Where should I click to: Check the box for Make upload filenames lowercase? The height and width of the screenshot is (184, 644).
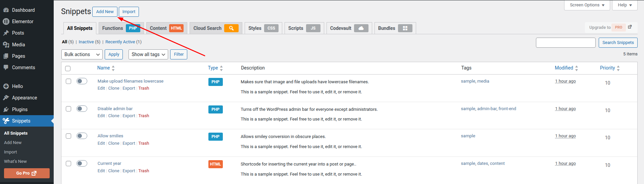68,81
